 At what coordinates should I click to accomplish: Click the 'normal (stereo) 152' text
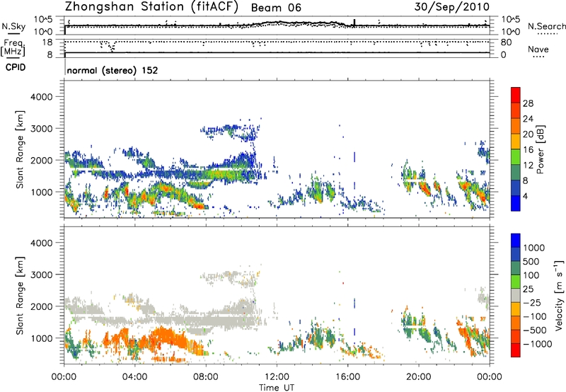112,70
